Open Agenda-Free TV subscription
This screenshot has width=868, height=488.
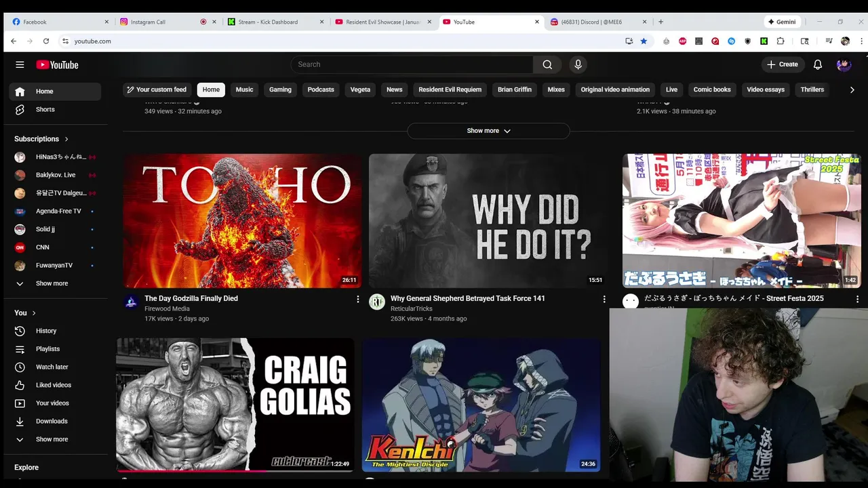click(x=55, y=211)
